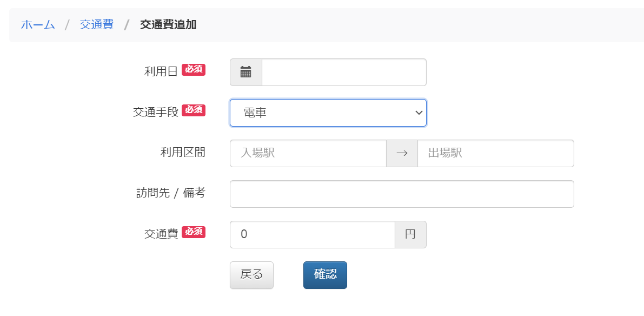Click the blue 確認 button
Image resolution: width=644 pixels, height=316 pixels.
pyautogui.click(x=326, y=275)
